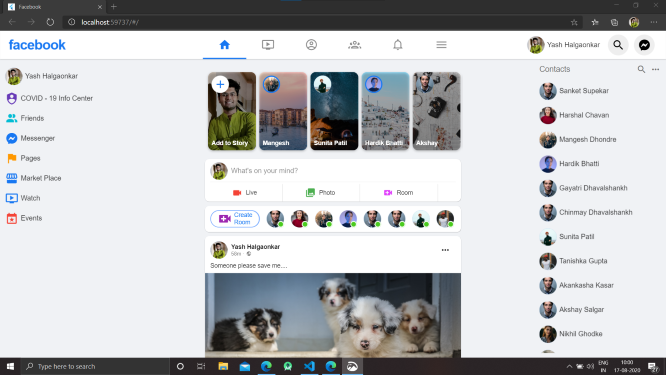Viewport: 666px width, 375px height.
Task: Open File Explorer from the taskbar
Action: click(x=223, y=366)
